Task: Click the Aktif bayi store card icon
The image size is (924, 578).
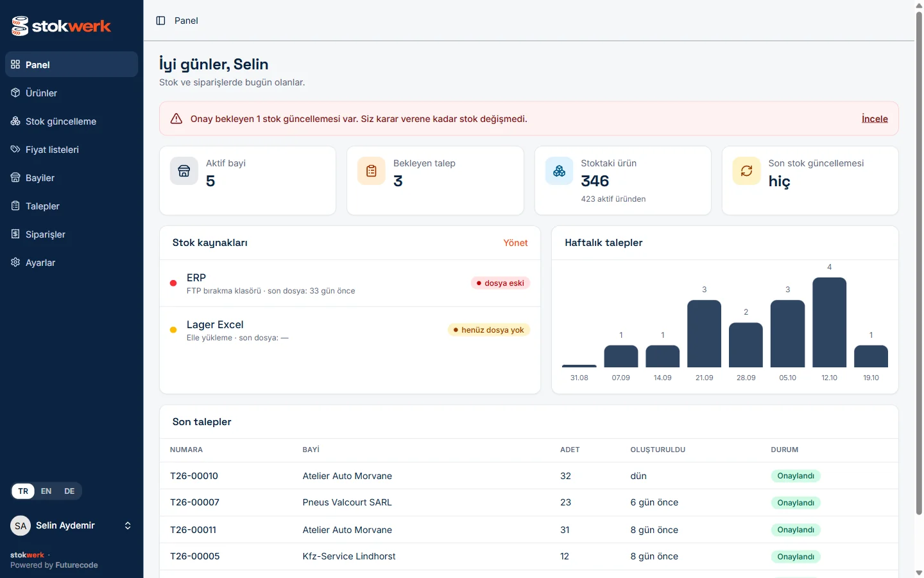Action: pos(184,171)
